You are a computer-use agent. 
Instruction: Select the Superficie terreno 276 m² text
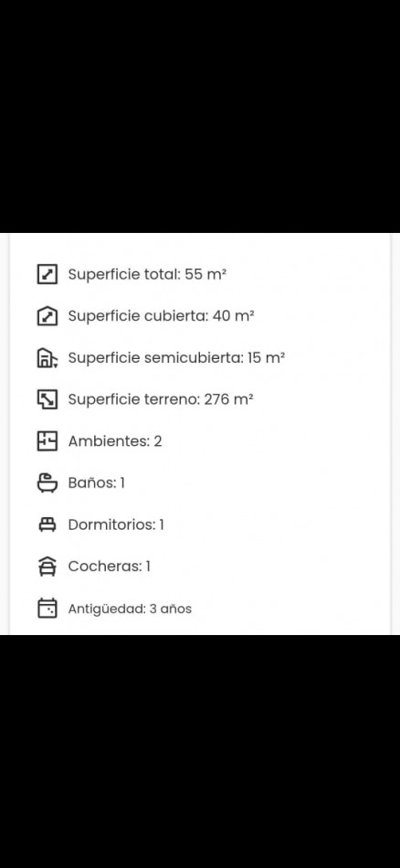(161, 399)
